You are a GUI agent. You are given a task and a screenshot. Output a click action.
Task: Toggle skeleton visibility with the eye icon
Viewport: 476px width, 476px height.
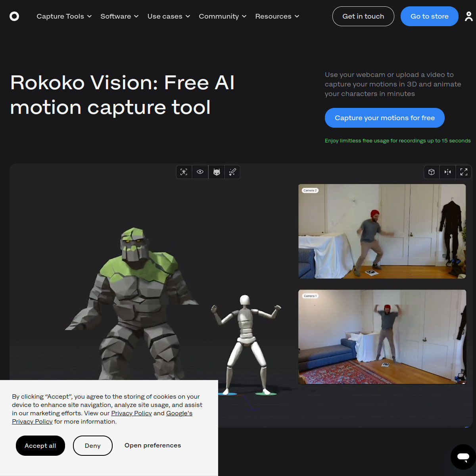[x=200, y=172]
